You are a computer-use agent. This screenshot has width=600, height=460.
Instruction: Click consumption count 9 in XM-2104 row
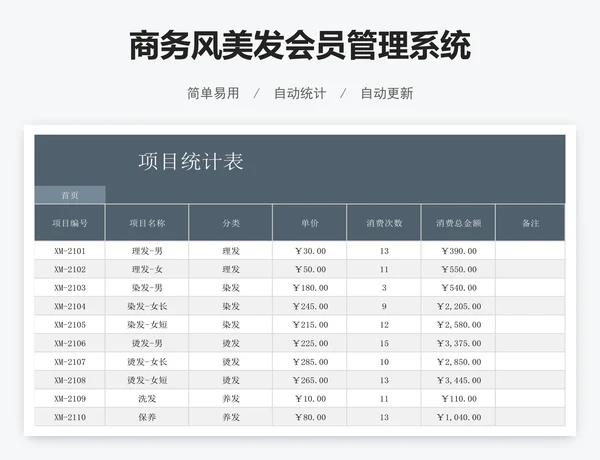coord(384,306)
